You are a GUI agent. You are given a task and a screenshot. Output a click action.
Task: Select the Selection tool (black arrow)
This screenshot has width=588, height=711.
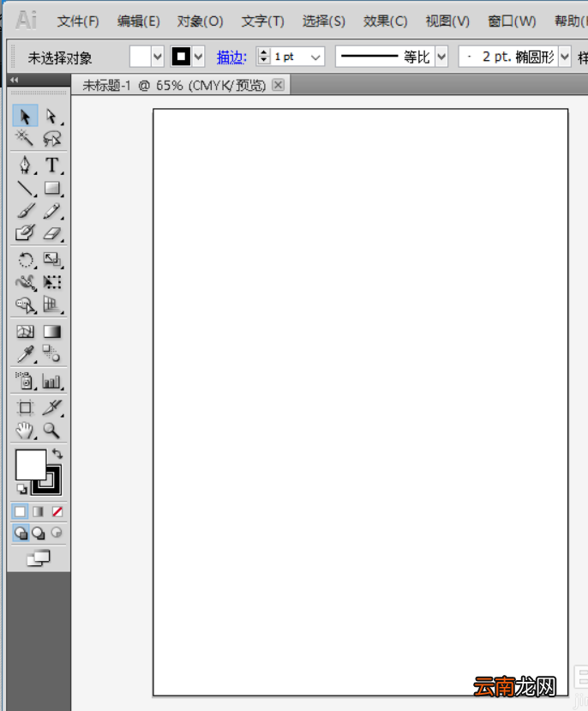pos(25,116)
